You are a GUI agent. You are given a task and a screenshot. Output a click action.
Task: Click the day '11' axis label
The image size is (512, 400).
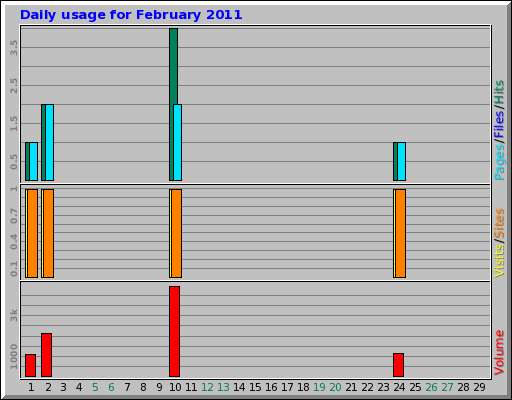(191, 387)
